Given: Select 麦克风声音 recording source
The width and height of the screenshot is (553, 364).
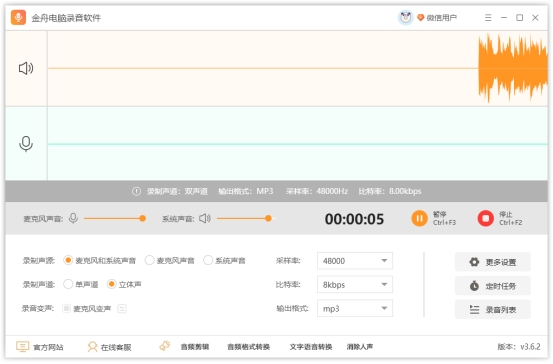Looking at the screenshot, I should 170,261.
